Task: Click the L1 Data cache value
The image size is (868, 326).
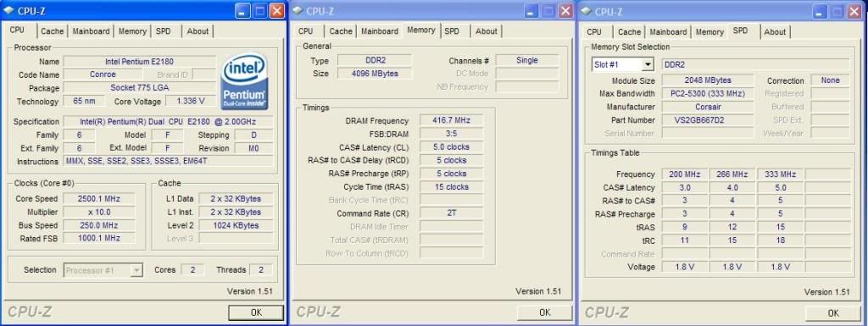Action: [x=236, y=198]
